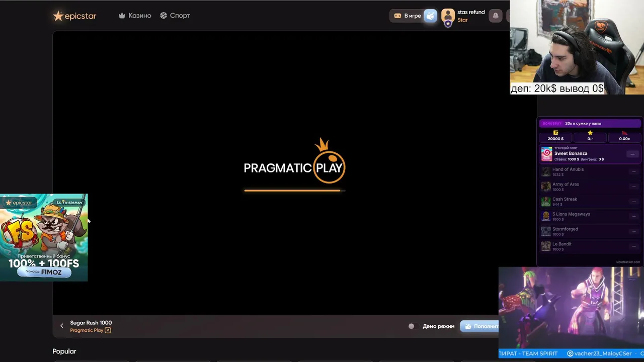Image resolution: width=644 pixels, height=362 pixels.
Task: Click the red multiplier chart icon
Action: 624,133
